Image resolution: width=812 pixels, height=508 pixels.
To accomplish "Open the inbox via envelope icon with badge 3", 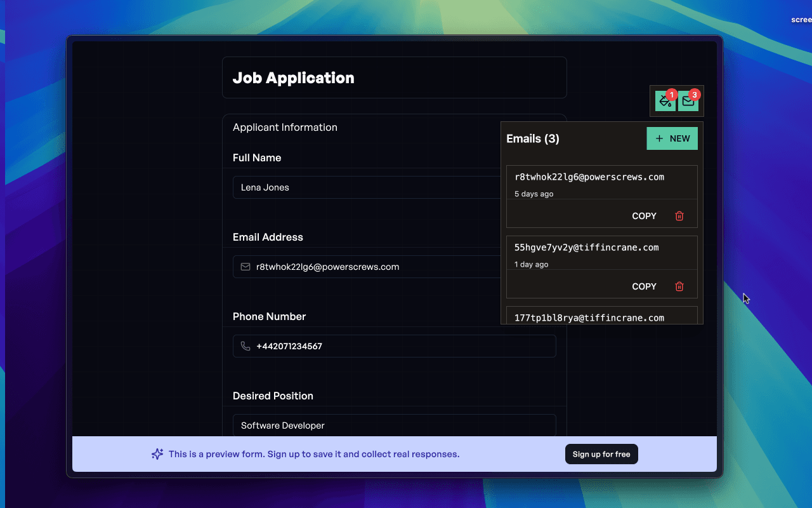I will pos(688,100).
